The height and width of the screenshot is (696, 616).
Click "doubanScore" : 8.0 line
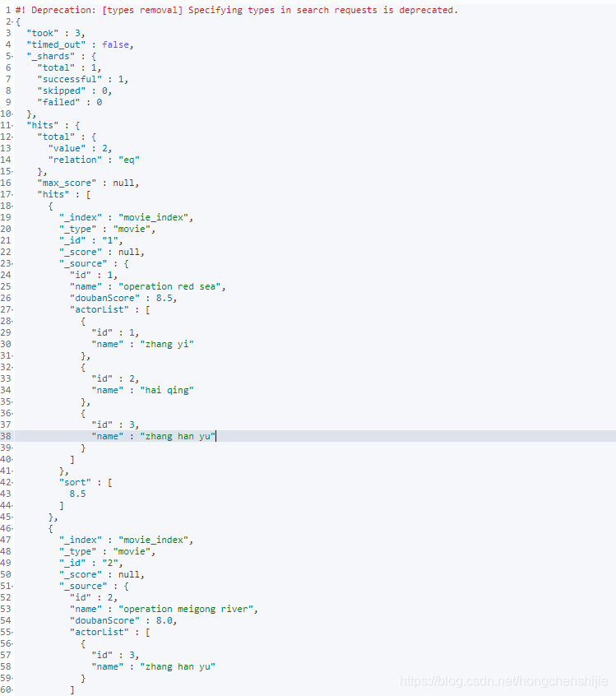[x=123, y=621]
